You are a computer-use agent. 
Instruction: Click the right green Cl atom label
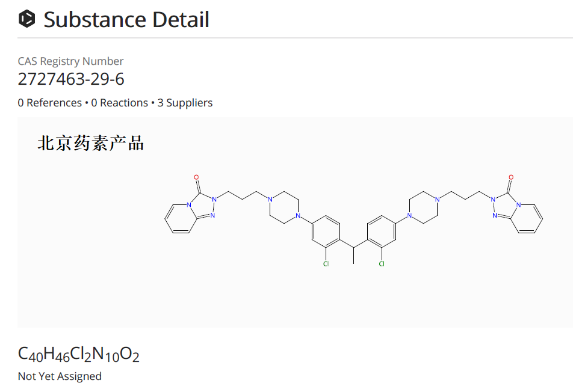[381, 264]
